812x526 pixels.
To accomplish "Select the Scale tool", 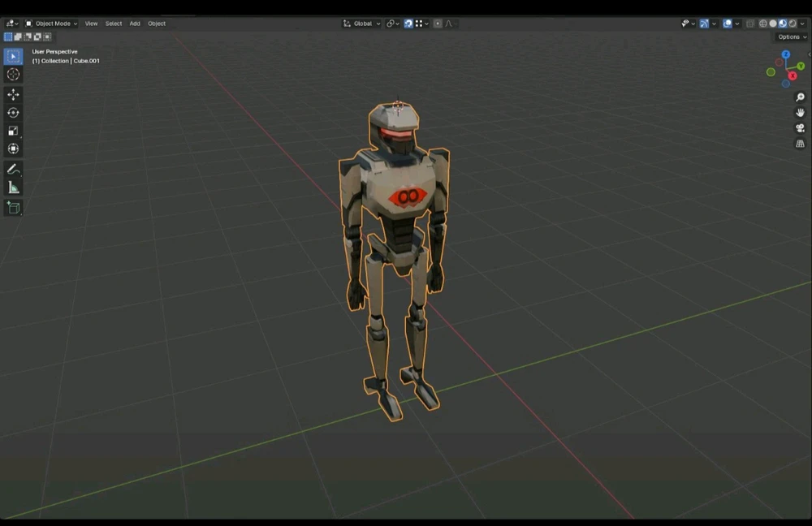I will pos(13,131).
